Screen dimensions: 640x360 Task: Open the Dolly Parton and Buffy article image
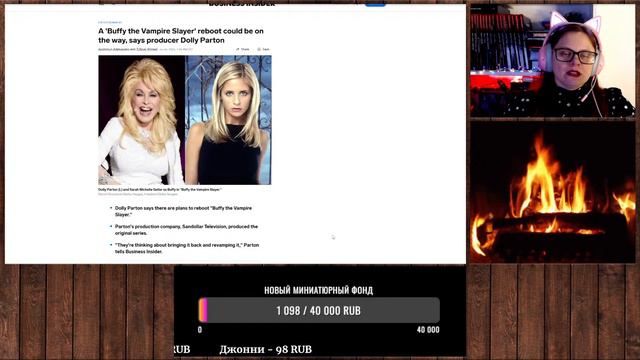pyautogui.click(x=184, y=120)
